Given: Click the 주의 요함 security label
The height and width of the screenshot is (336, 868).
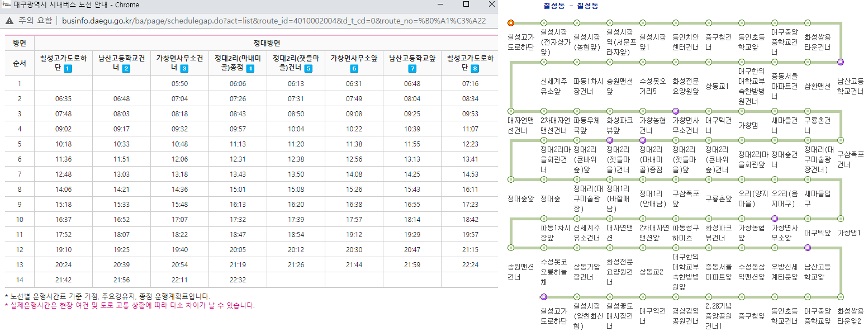Looking at the screenshot, I should pos(34,21).
